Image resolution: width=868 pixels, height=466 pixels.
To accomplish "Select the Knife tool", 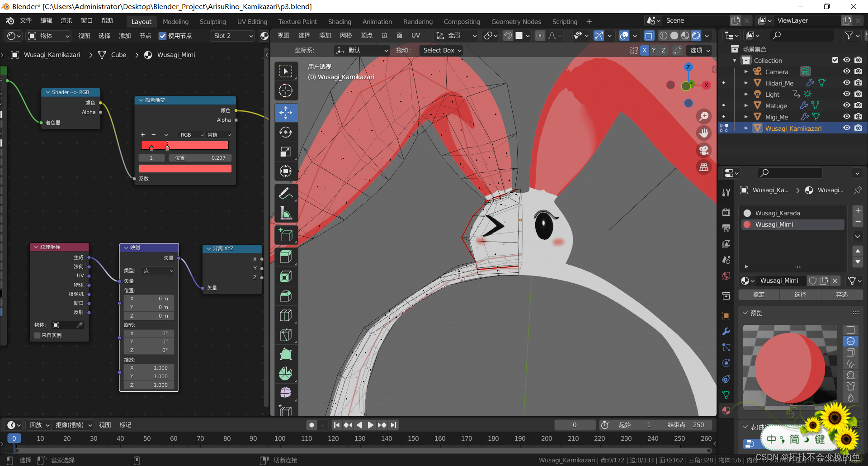I will 286,335.
